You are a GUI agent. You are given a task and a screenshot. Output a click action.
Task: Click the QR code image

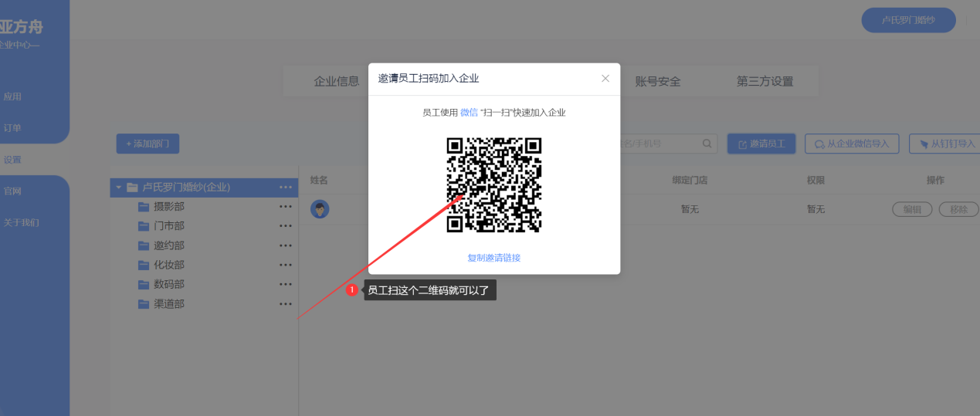tap(494, 184)
